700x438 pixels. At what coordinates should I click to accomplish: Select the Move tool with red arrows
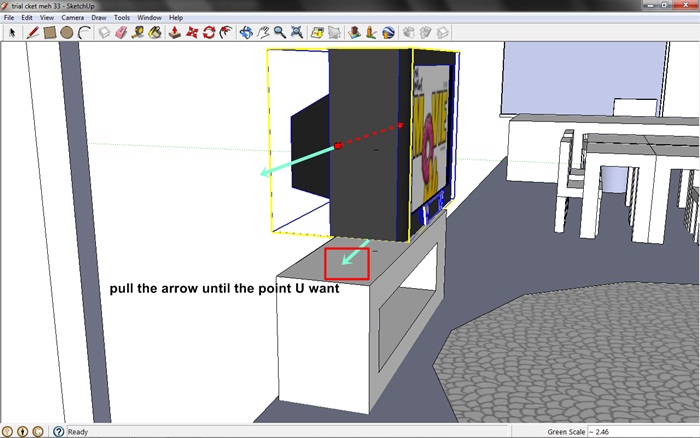(x=192, y=33)
